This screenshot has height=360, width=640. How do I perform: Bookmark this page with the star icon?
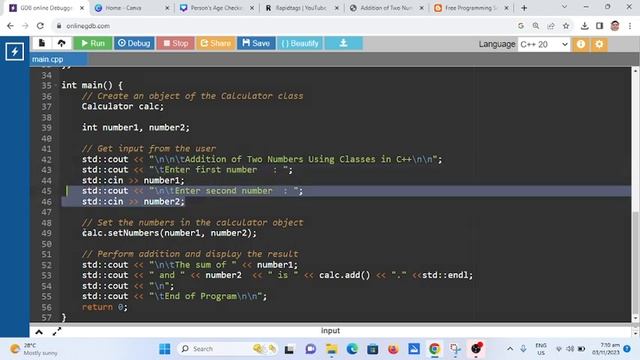click(x=566, y=26)
